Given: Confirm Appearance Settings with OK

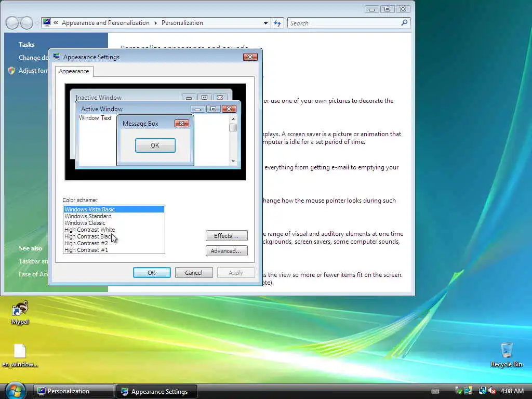Looking at the screenshot, I should [x=152, y=272].
